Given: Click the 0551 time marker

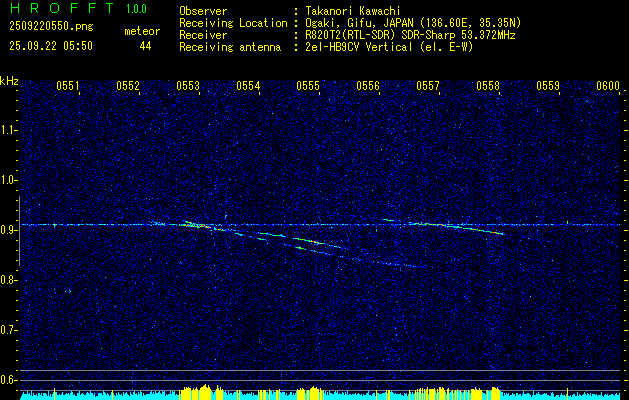Looking at the screenshot, I should pyautogui.click(x=67, y=86).
